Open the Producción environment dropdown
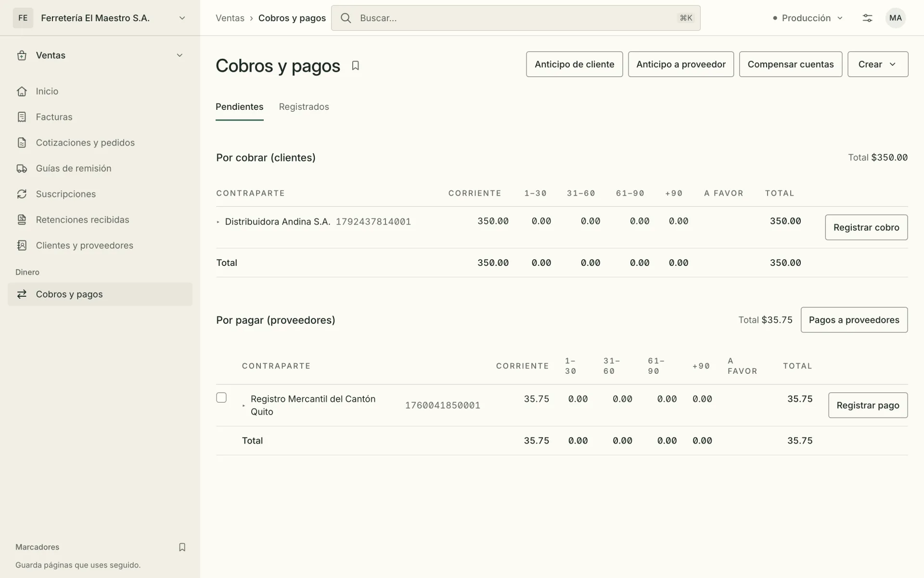This screenshot has width=924, height=578. [808, 18]
